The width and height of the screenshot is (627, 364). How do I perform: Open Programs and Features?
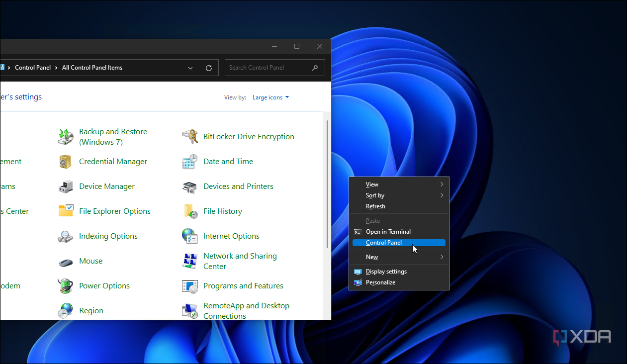click(x=243, y=285)
